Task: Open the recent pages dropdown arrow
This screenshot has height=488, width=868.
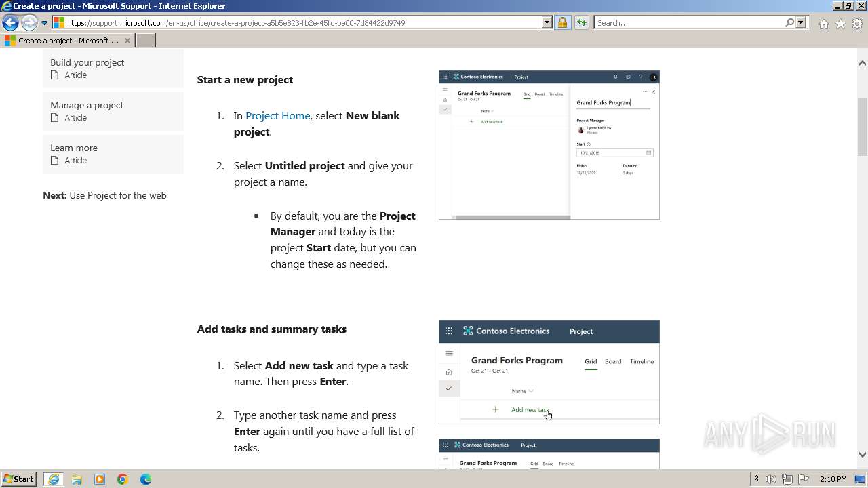Action: [44, 22]
